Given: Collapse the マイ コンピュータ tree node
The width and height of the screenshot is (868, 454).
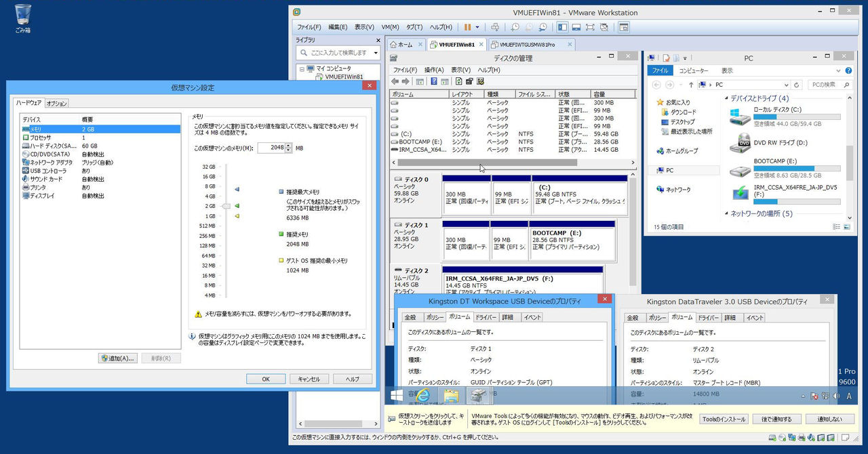Looking at the screenshot, I should (x=302, y=68).
